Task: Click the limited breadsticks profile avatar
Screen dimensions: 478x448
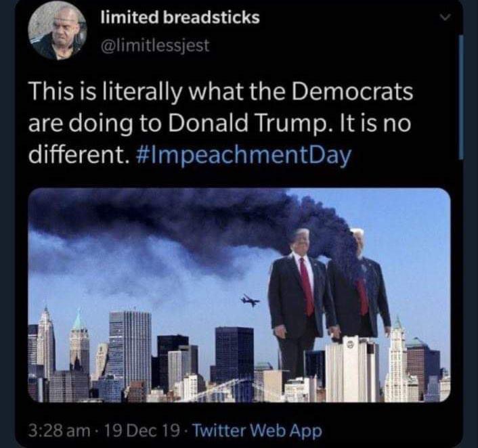Action: tap(58, 32)
